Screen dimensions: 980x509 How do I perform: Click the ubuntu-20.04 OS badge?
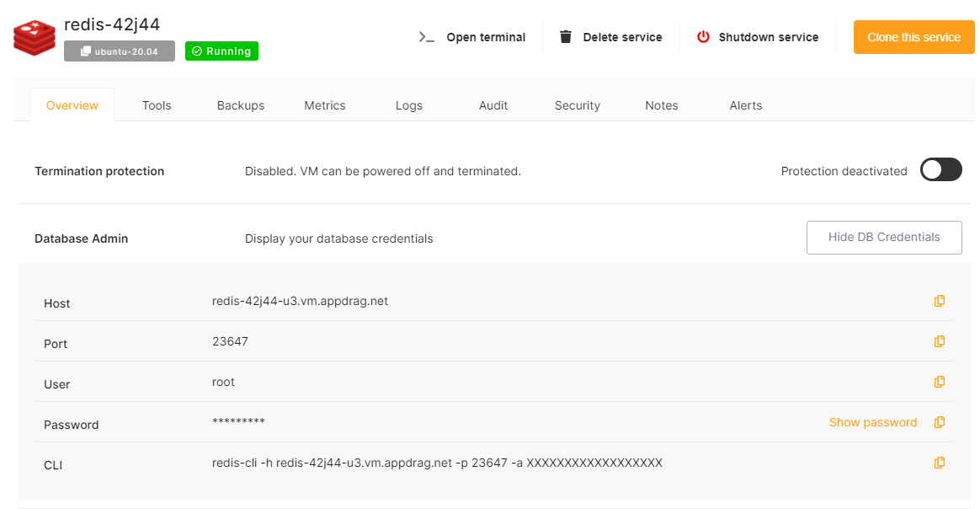coord(120,51)
